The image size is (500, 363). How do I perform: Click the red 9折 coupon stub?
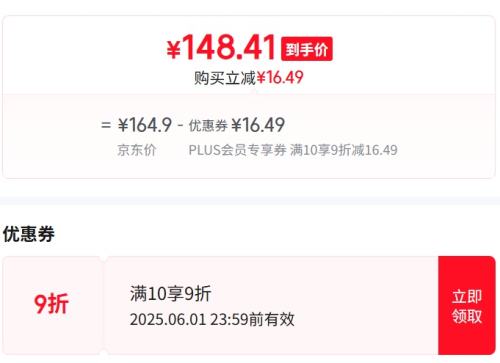coord(52,304)
